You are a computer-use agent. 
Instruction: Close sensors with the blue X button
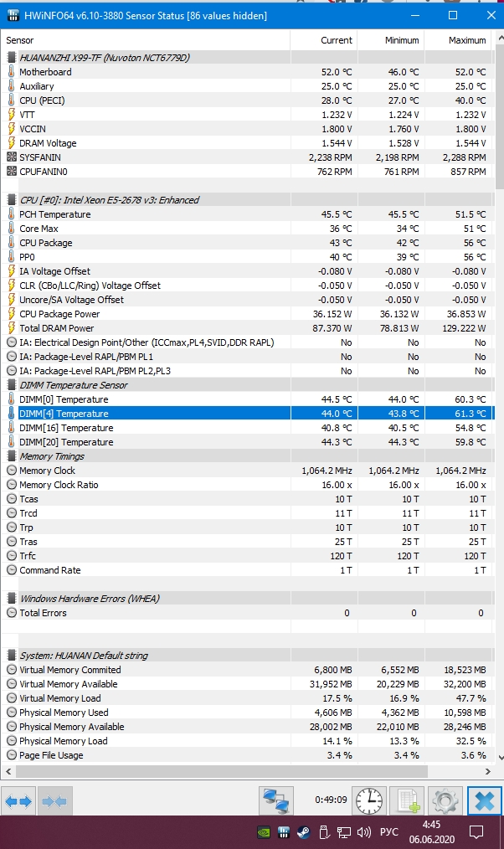click(485, 801)
